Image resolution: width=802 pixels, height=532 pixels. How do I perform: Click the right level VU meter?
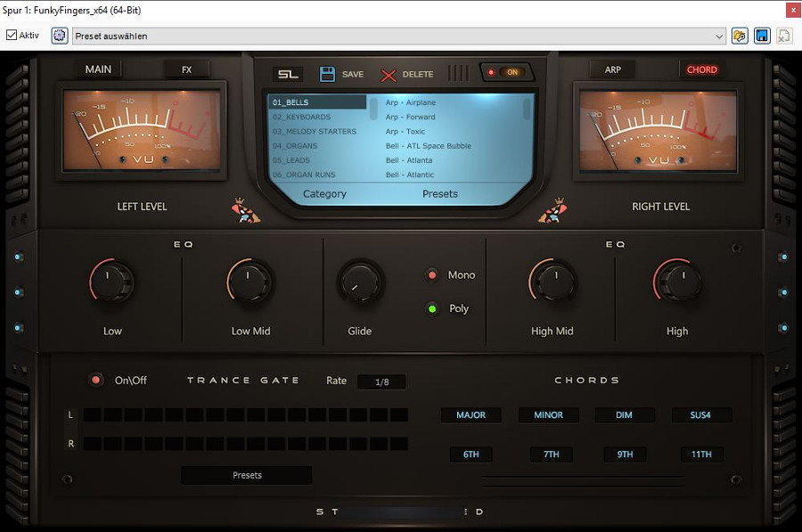tap(659, 130)
